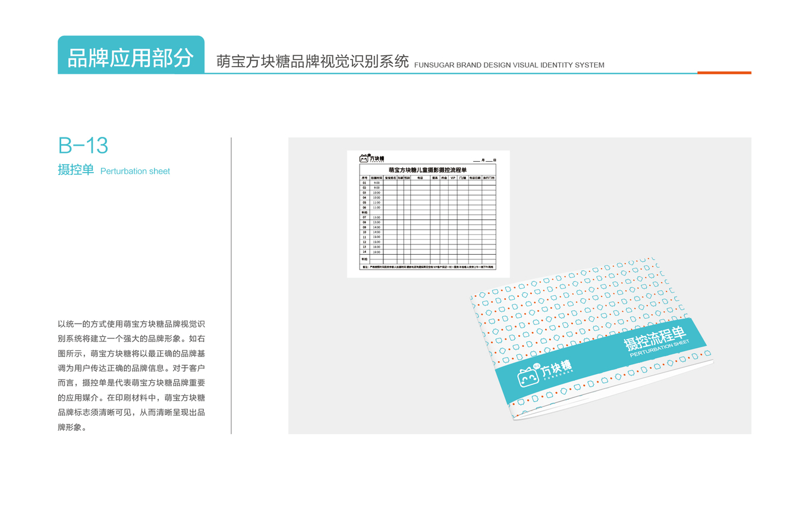This screenshot has height=517, width=812.
Task: Click the 品牌应用部分 teal header tab
Action: (x=131, y=55)
